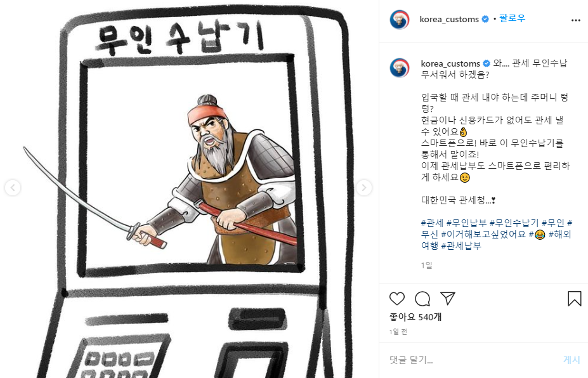Open the #관세납부 hashtag

tap(461, 245)
